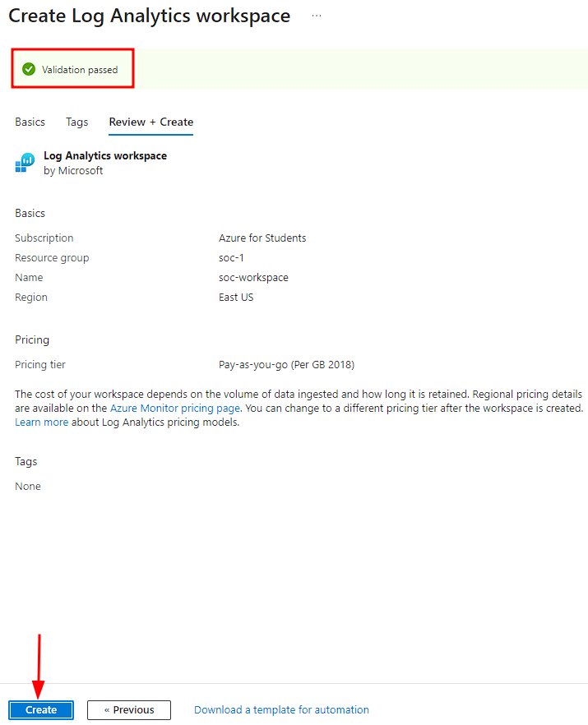Click the Create Log Analytics workspace page title
Screen dimensions: 588x725
point(149,16)
